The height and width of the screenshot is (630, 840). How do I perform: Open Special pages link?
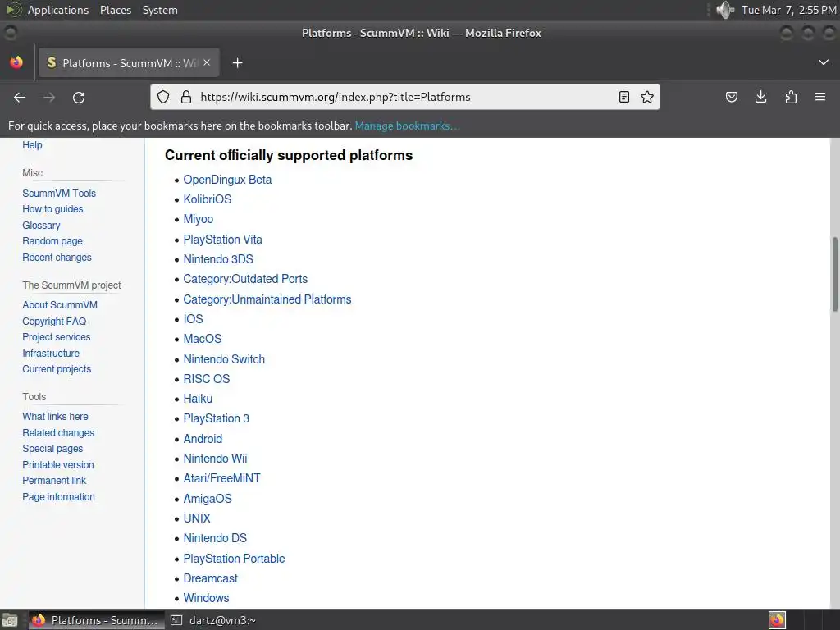[x=52, y=449]
